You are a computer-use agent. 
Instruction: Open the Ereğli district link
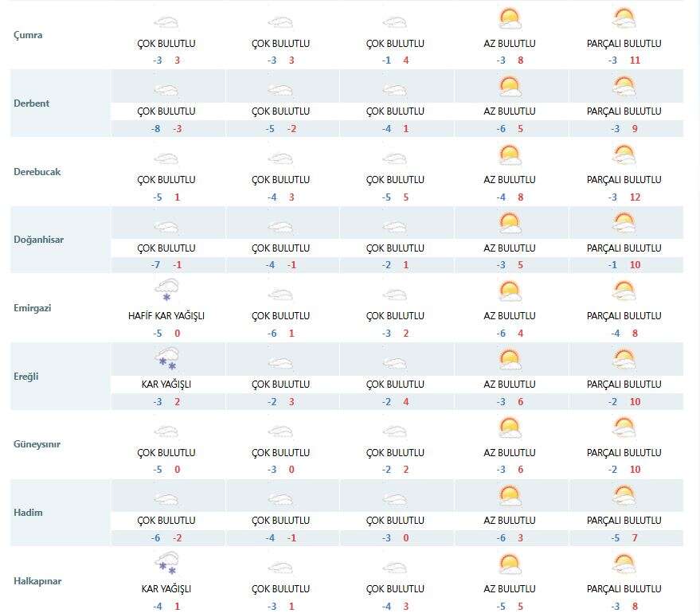(27, 376)
